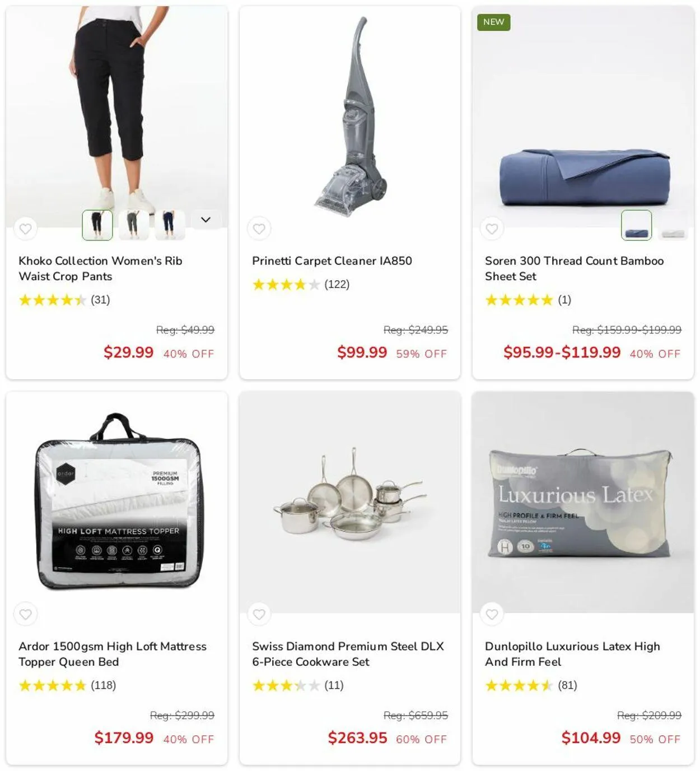Select blue Bamboo Sheet Set swatch
Viewport: 700px width, 771px height.
pyautogui.click(x=636, y=225)
